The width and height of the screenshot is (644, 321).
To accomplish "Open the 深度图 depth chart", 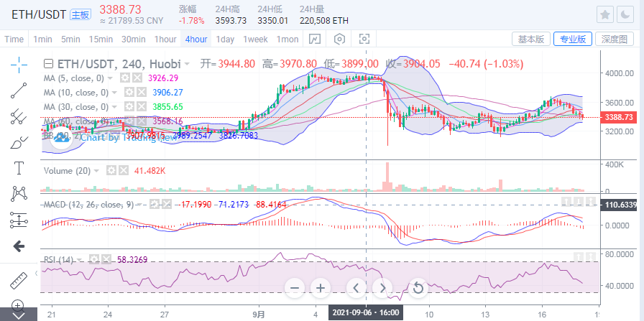I will pyautogui.click(x=615, y=39).
